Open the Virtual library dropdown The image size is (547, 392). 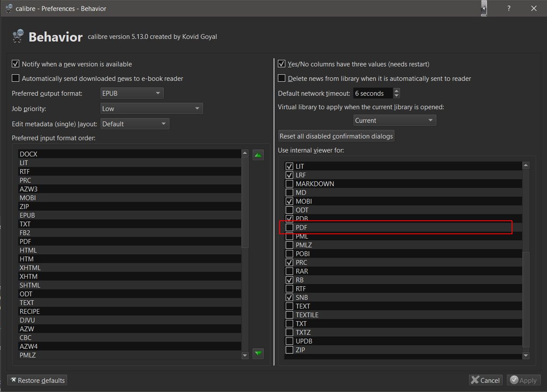coord(394,120)
